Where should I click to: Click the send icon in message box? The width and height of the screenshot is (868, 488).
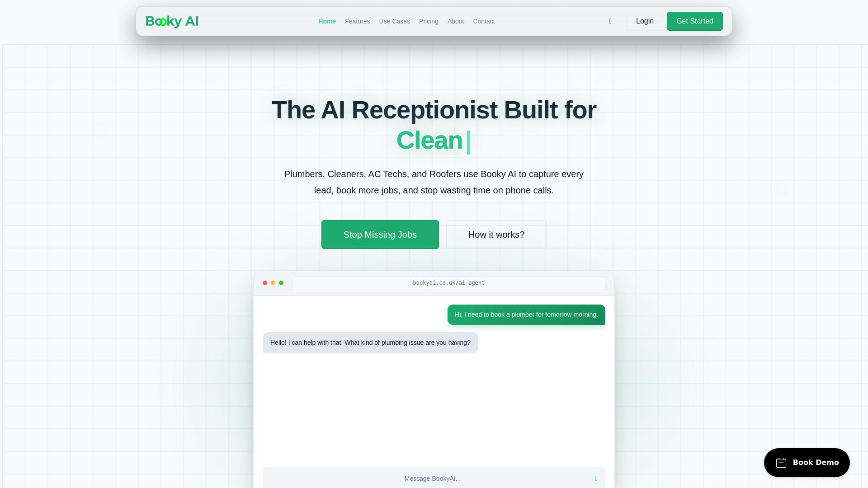point(596,479)
